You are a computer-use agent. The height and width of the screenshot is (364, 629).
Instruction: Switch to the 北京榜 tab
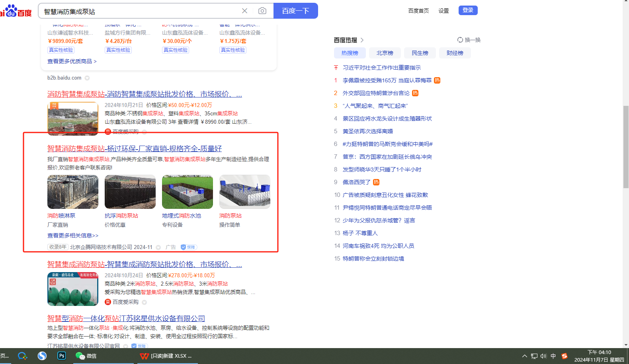[385, 53]
